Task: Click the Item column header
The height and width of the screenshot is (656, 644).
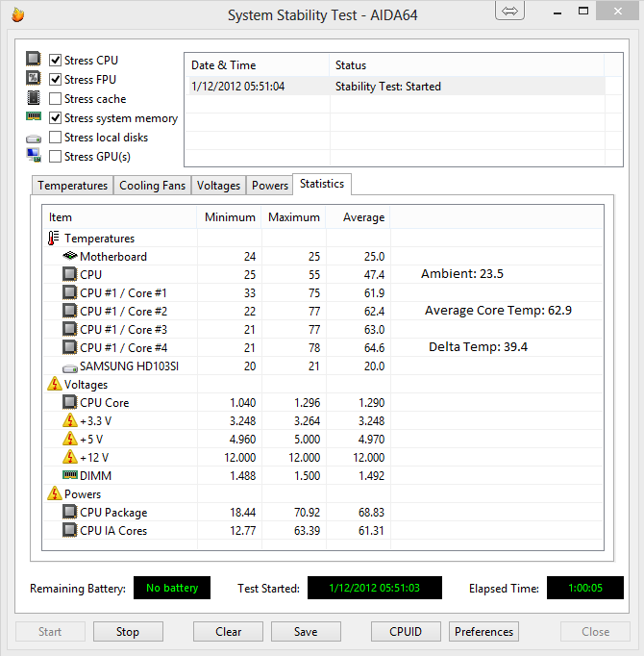Action: 120,217
